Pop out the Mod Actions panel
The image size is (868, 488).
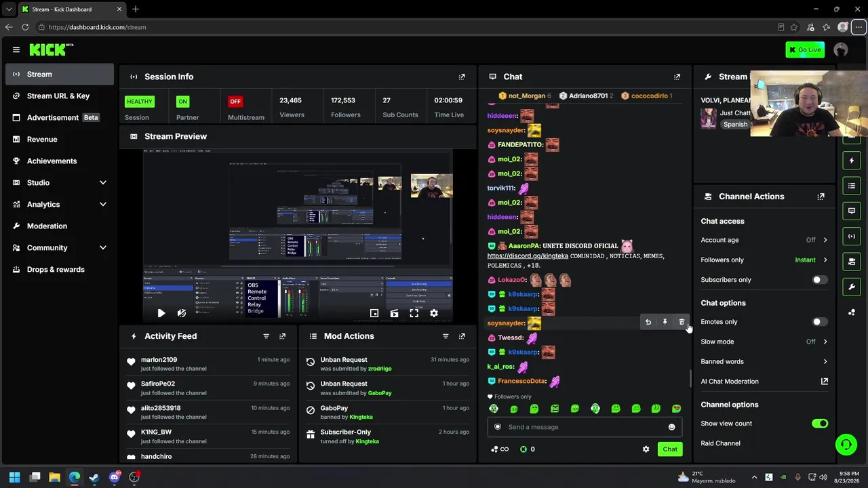tap(462, 336)
